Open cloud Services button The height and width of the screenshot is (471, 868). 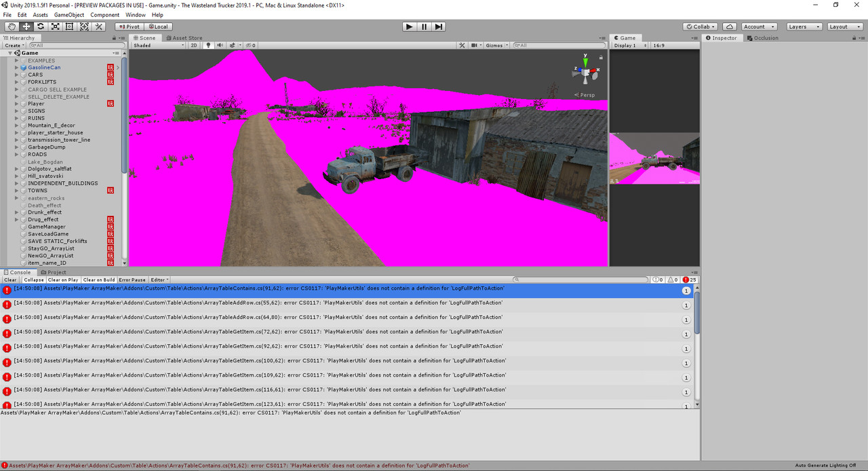tap(730, 26)
